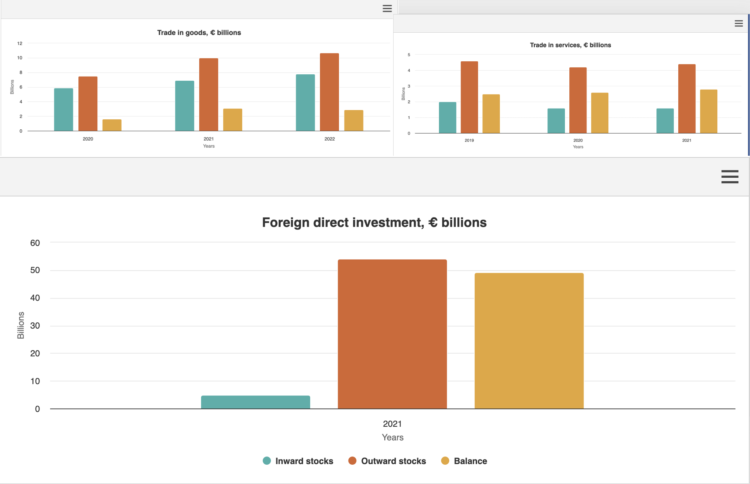Viewport: 750px width, 484px height.
Task: Select the yellow Balance bar in FDI chart
Action: pyautogui.click(x=529, y=341)
